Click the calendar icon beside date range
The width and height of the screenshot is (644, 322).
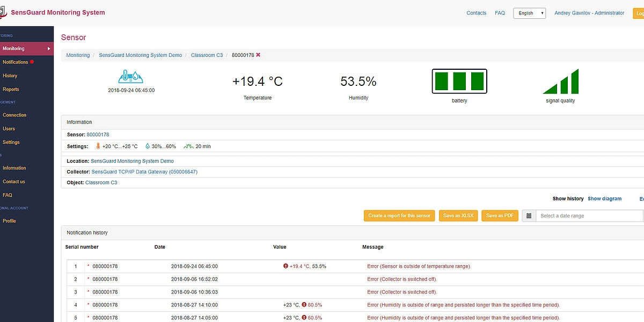tap(529, 216)
